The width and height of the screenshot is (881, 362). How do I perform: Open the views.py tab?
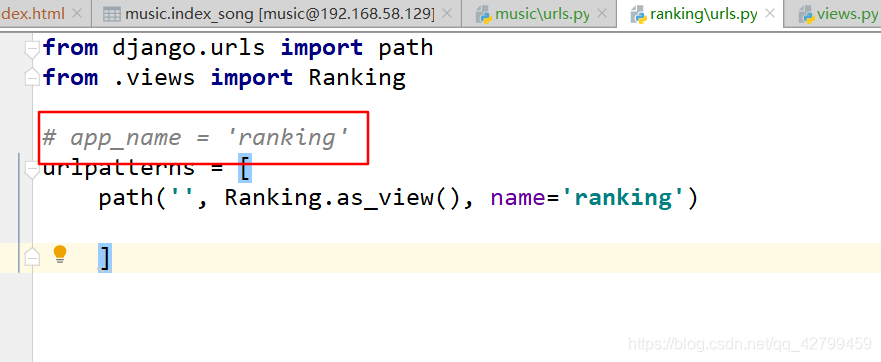click(x=847, y=15)
